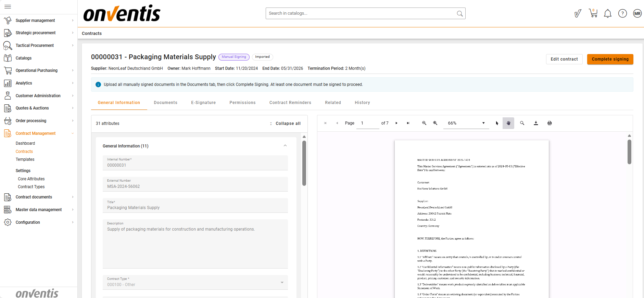Viewport: 644px width, 298px height.
Task: Print the contract document
Action: pos(550,123)
